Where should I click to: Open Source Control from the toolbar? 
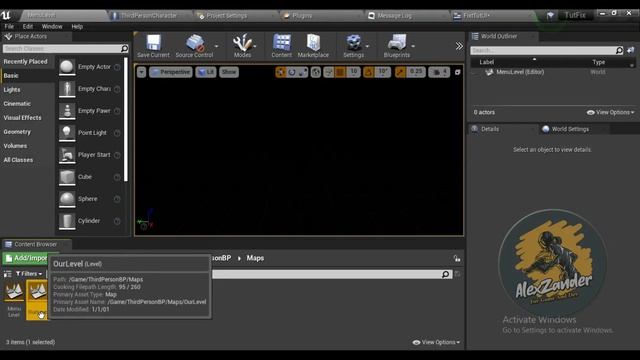click(195, 46)
